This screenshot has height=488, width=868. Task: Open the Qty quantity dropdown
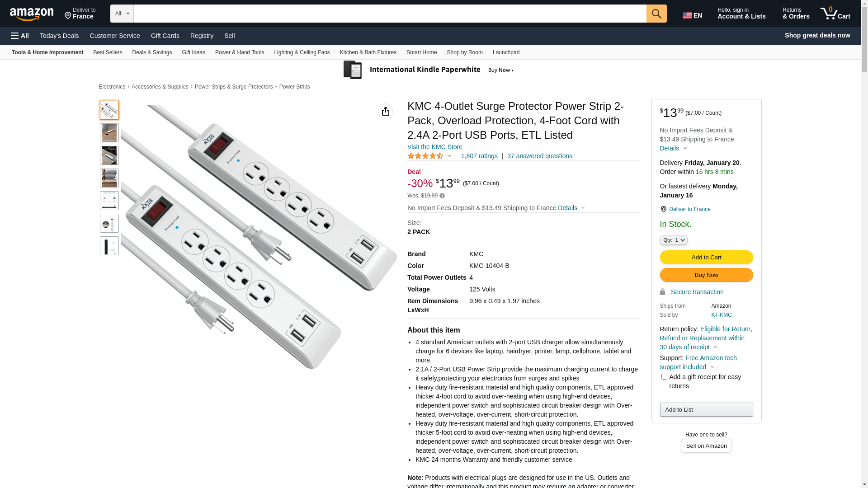(x=674, y=240)
